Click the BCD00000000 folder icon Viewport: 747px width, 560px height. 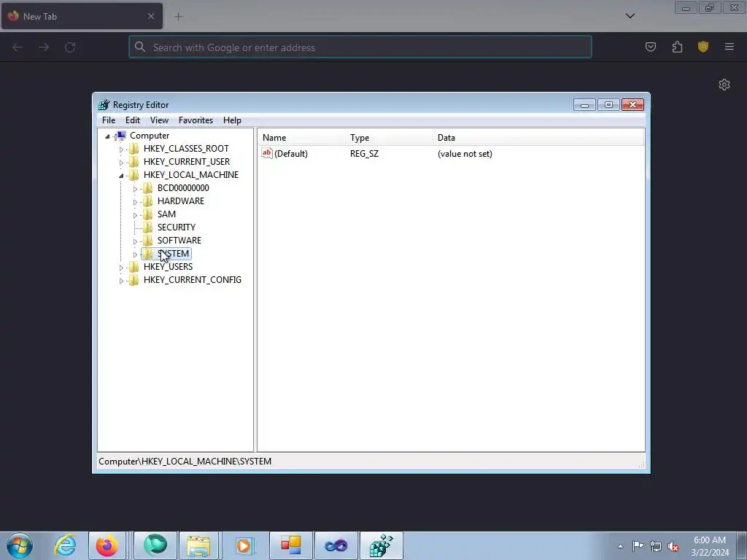click(x=148, y=188)
